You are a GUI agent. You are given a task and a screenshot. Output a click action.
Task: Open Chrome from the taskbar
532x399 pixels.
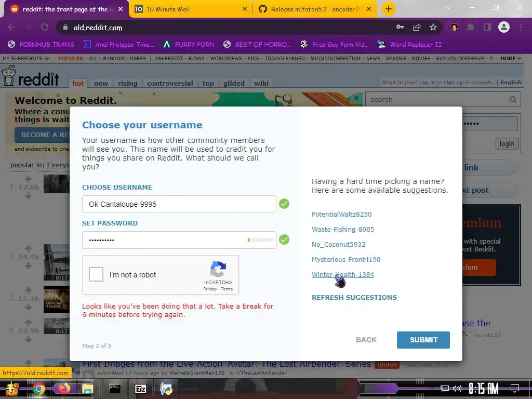(38, 389)
